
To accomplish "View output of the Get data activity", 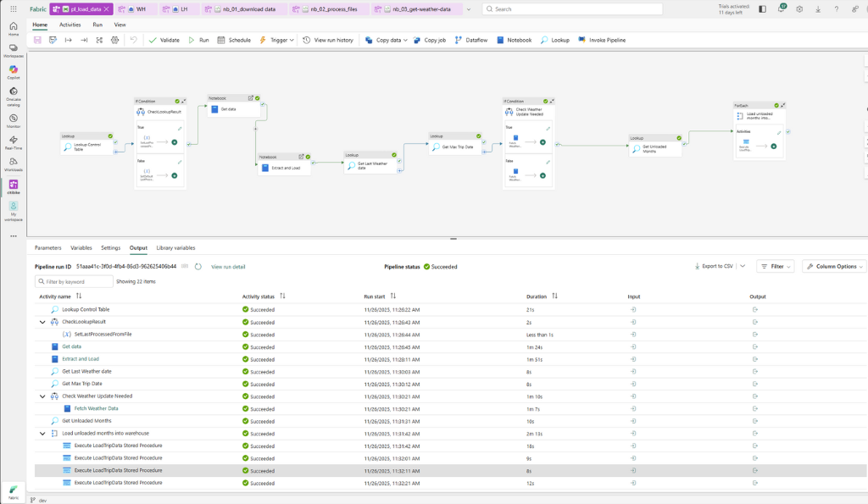I will [x=755, y=347].
